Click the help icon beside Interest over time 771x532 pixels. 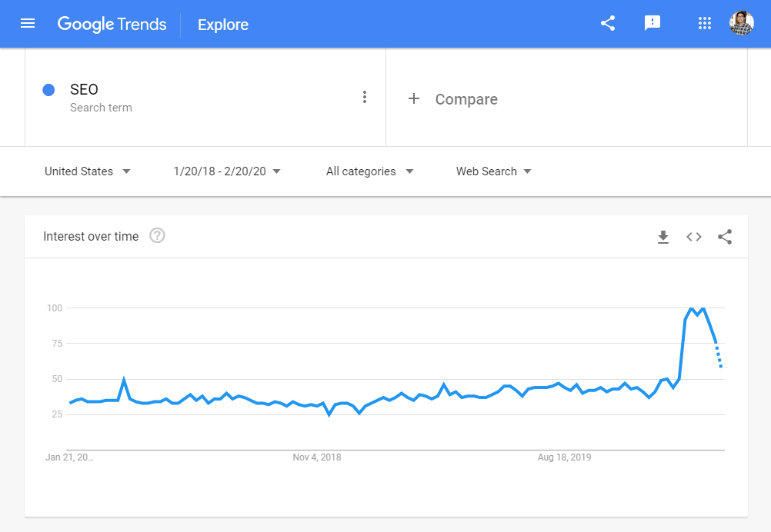pos(157,236)
